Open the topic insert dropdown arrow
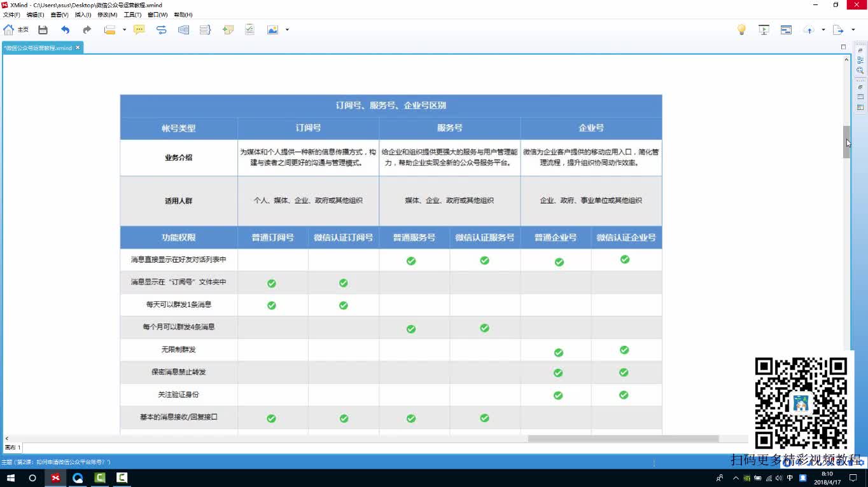Screen dimensions: 868x487 click(x=124, y=29)
